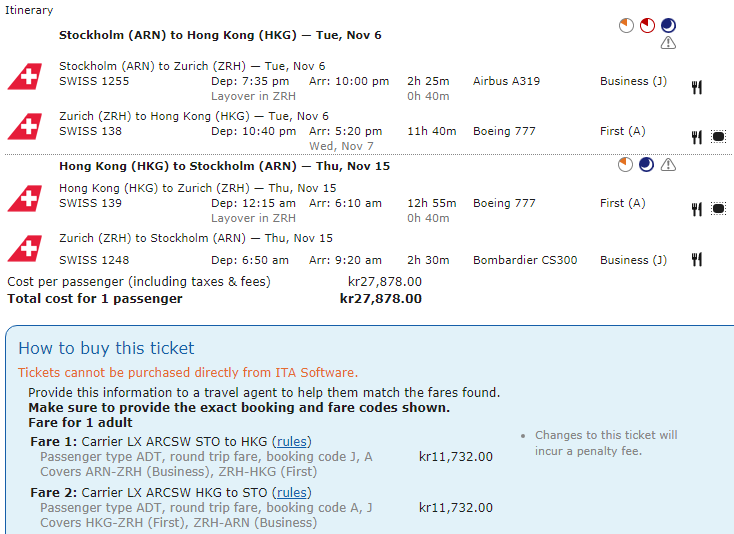Click the meal icon for SWISS 138

coord(697,137)
